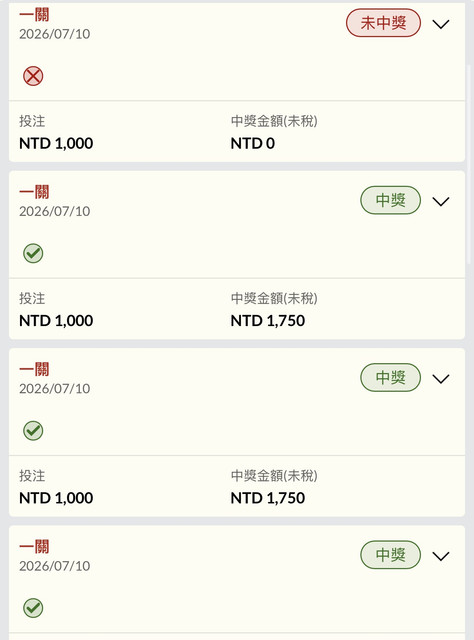Expand the 未中獎 bet card with its chevron

point(441,24)
